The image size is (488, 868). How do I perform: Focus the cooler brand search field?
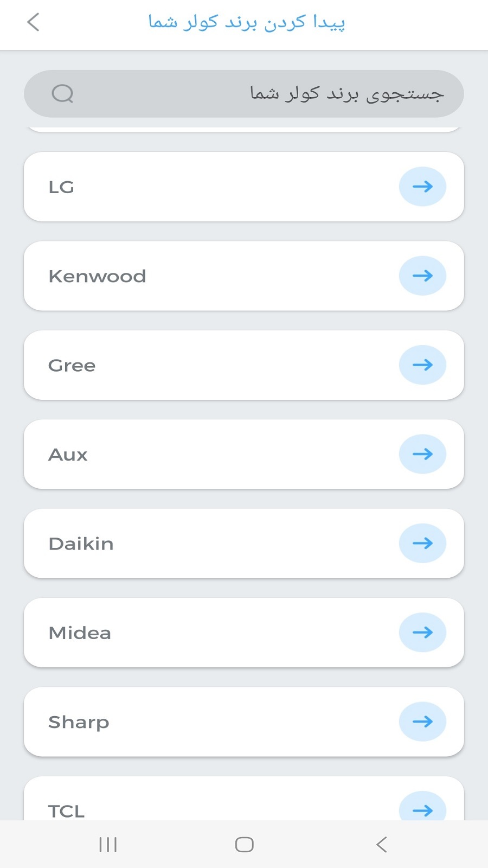tap(244, 94)
